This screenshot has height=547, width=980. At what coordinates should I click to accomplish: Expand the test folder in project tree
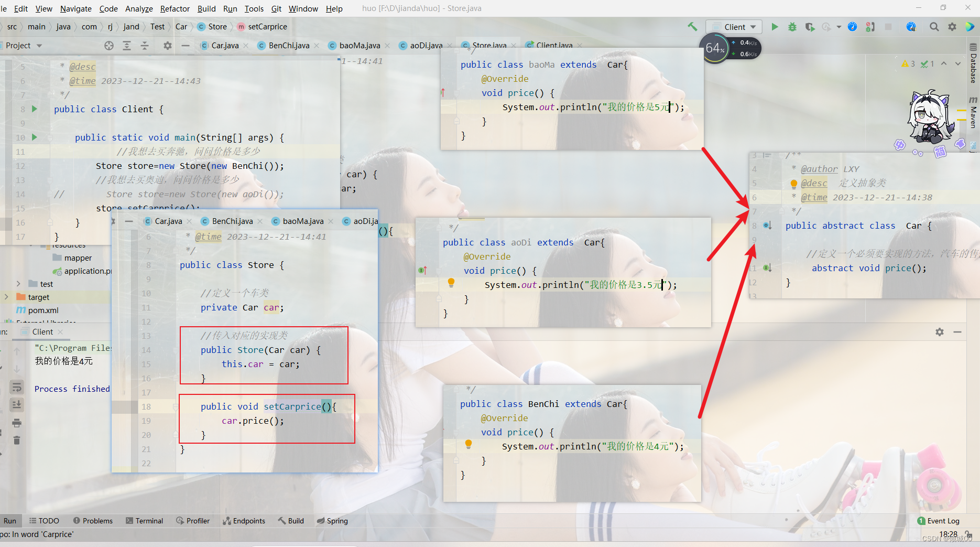[x=18, y=284]
